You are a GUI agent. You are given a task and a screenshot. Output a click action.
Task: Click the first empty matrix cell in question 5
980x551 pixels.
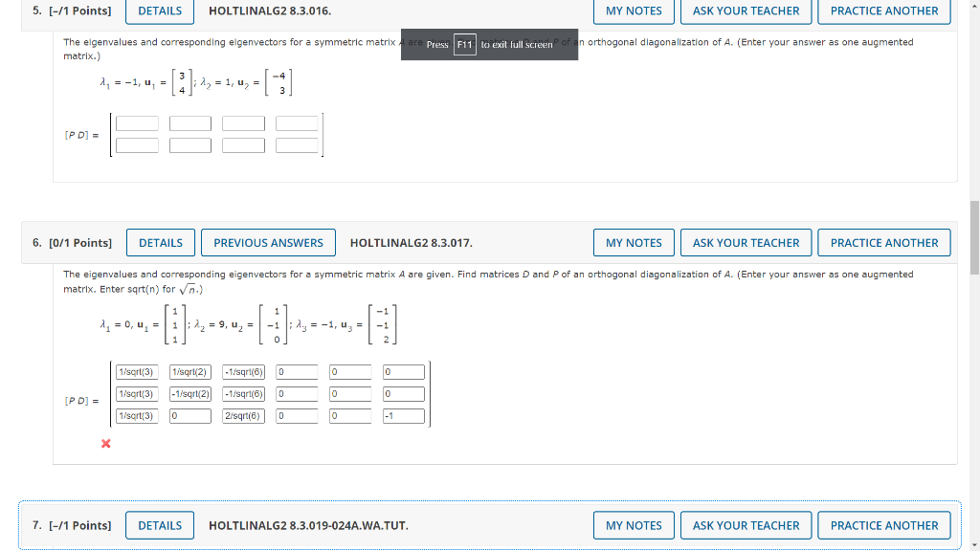point(137,122)
